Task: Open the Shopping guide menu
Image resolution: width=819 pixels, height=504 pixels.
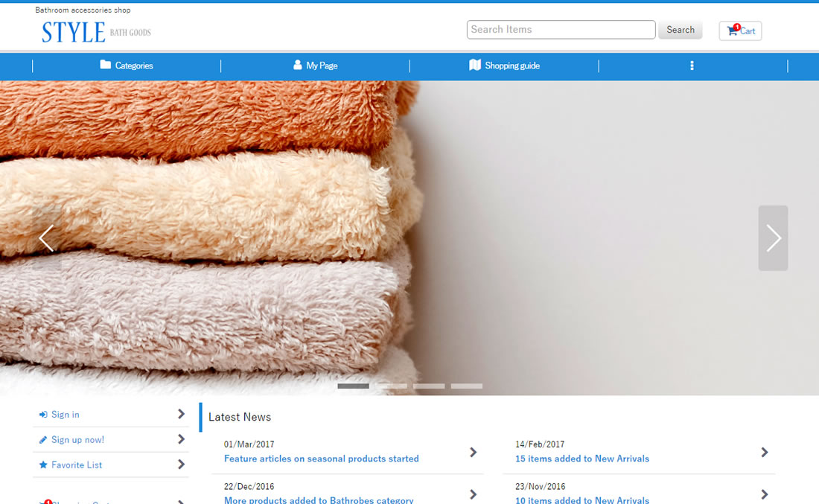Action: pyautogui.click(x=504, y=66)
